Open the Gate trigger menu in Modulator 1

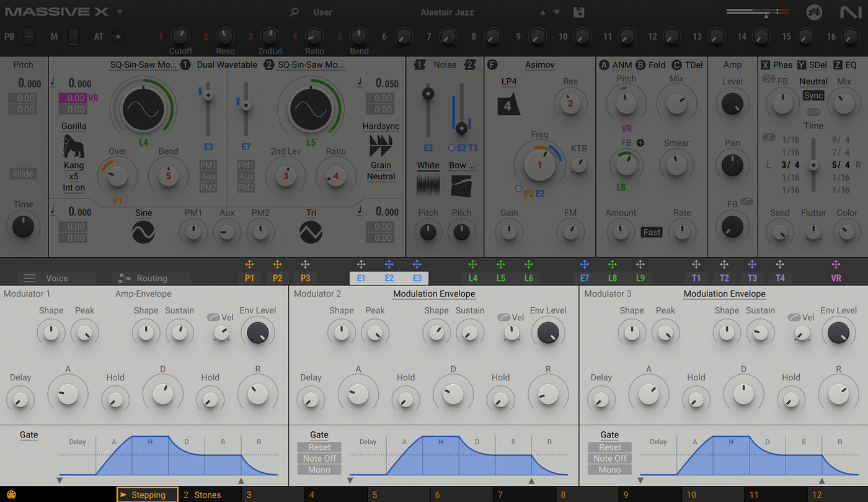pyautogui.click(x=29, y=434)
